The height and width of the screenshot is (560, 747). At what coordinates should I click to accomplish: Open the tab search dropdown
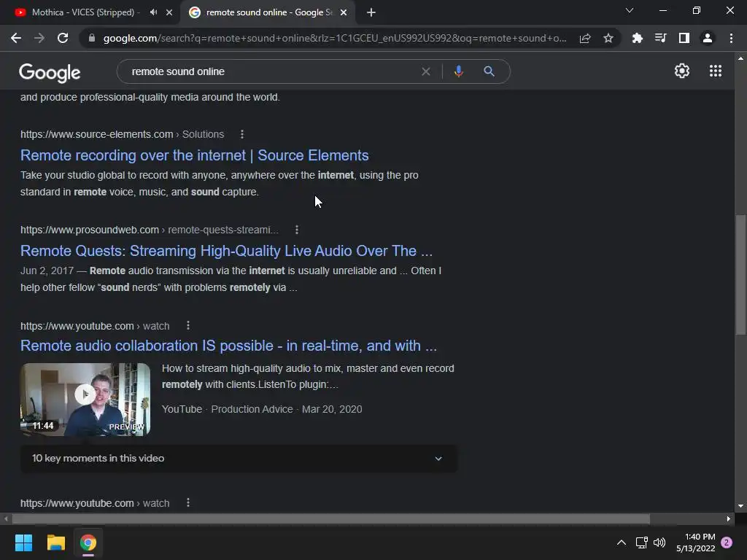pos(630,10)
